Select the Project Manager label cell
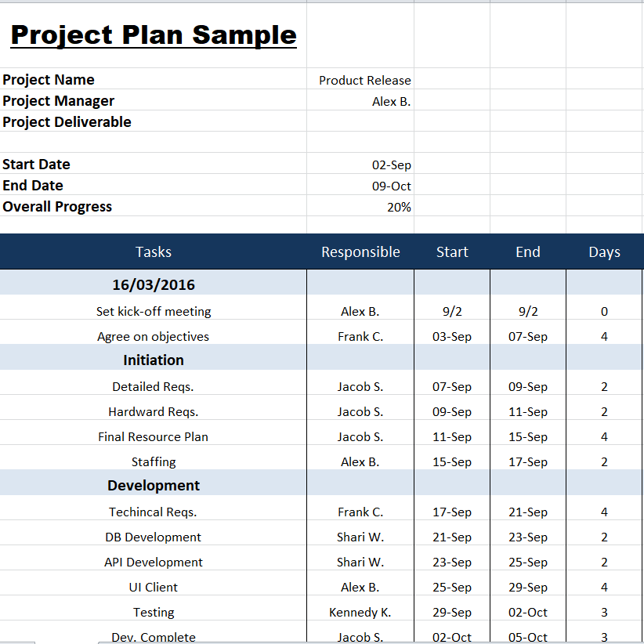The height and width of the screenshot is (644, 644). [59, 101]
